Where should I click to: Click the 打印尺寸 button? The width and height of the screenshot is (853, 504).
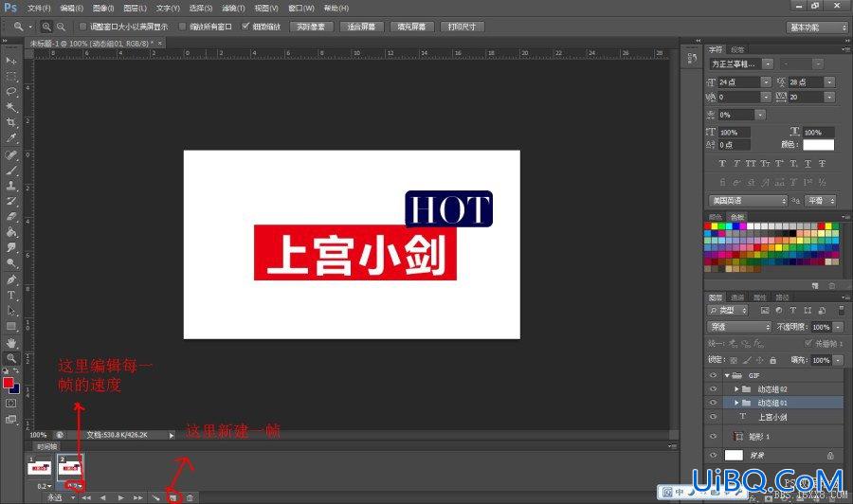click(x=462, y=27)
